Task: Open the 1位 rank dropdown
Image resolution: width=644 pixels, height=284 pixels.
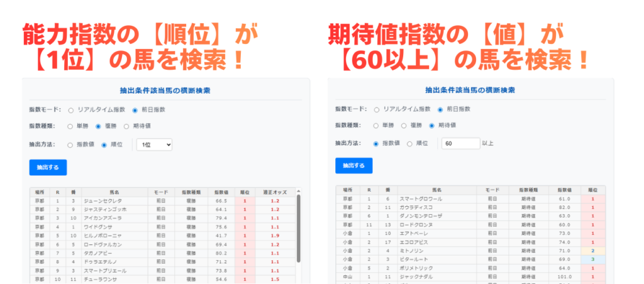Action: (x=154, y=145)
